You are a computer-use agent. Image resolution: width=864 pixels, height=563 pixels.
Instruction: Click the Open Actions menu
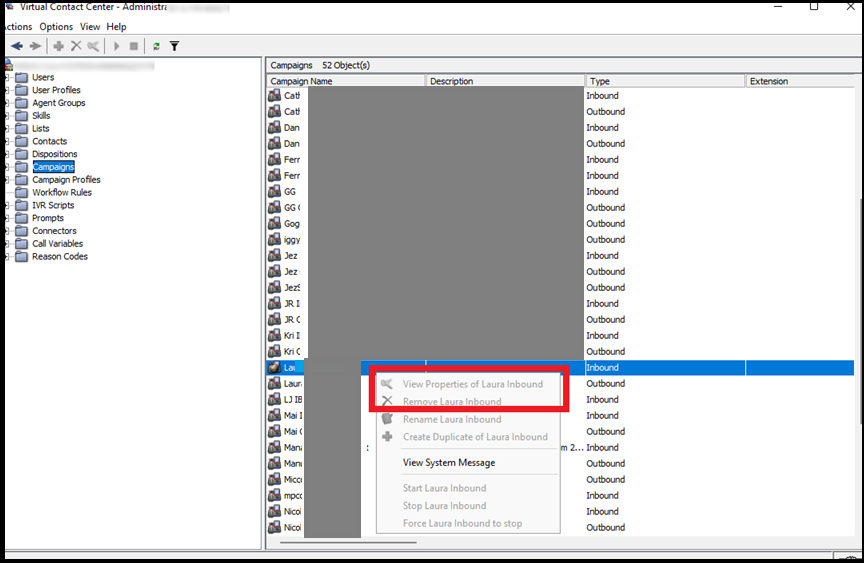click(x=19, y=26)
